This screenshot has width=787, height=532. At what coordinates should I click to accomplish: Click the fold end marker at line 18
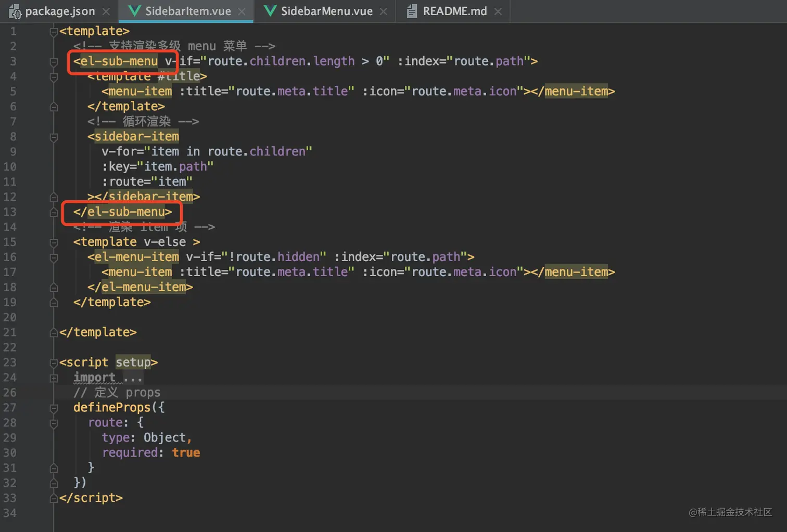[x=54, y=288]
